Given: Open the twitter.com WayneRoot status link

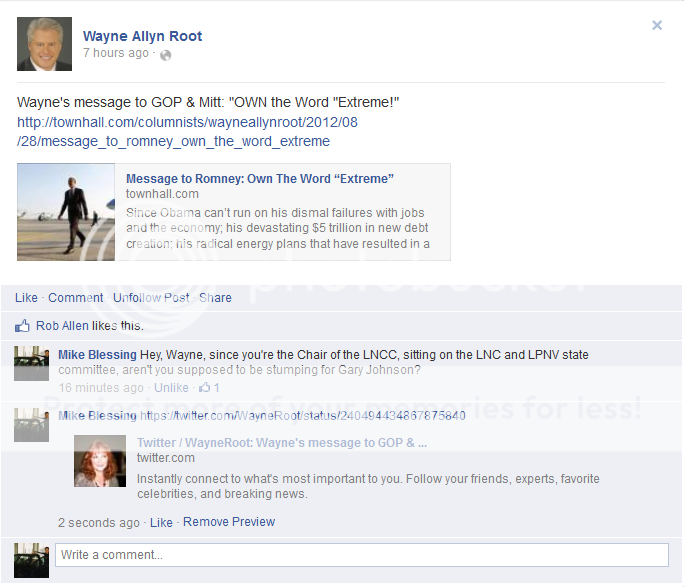Looking at the screenshot, I should tap(303, 415).
